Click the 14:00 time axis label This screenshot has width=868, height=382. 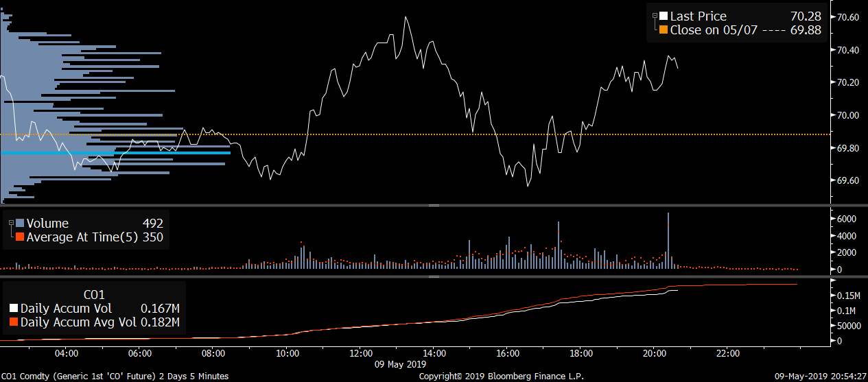[434, 354]
